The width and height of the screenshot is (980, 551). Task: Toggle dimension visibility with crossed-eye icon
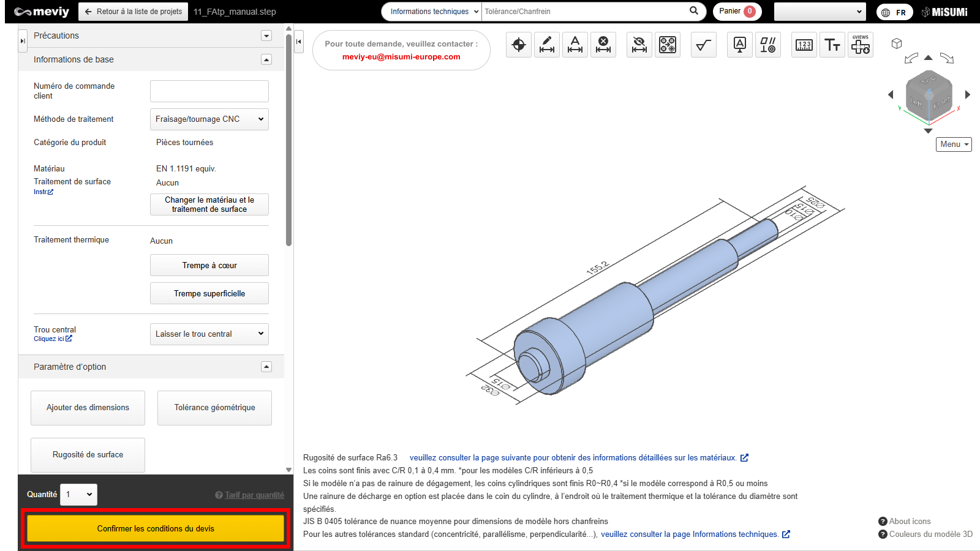click(639, 45)
